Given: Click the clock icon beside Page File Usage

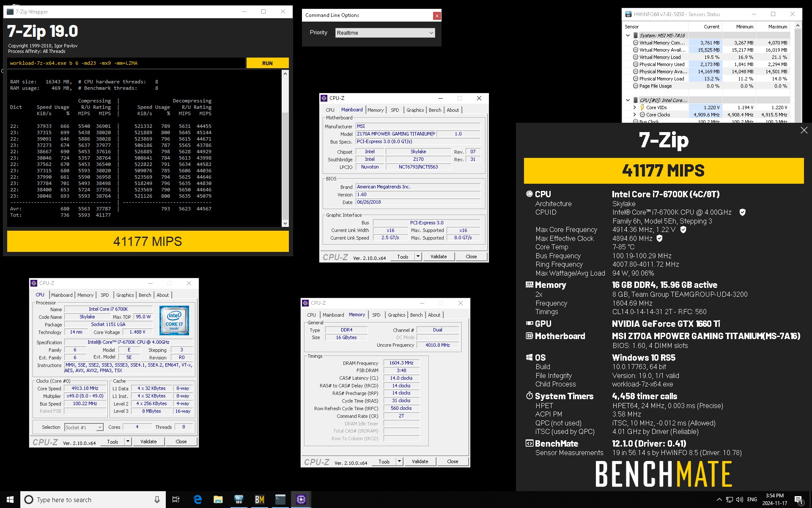Looking at the screenshot, I should [635, 86].
